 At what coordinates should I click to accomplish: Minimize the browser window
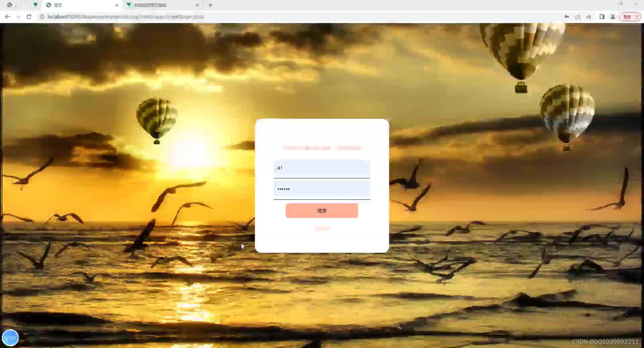click(605, 4)
